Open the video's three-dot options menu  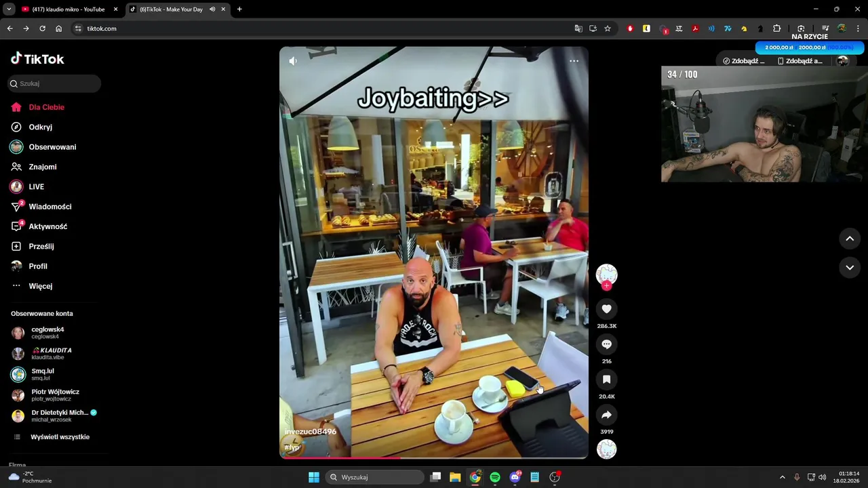click(x=574, y=61)
